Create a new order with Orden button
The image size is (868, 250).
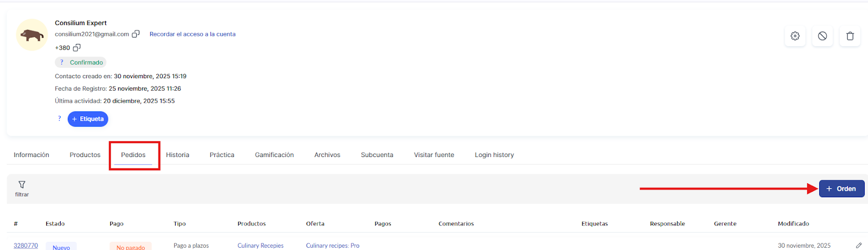pos(841,189)
